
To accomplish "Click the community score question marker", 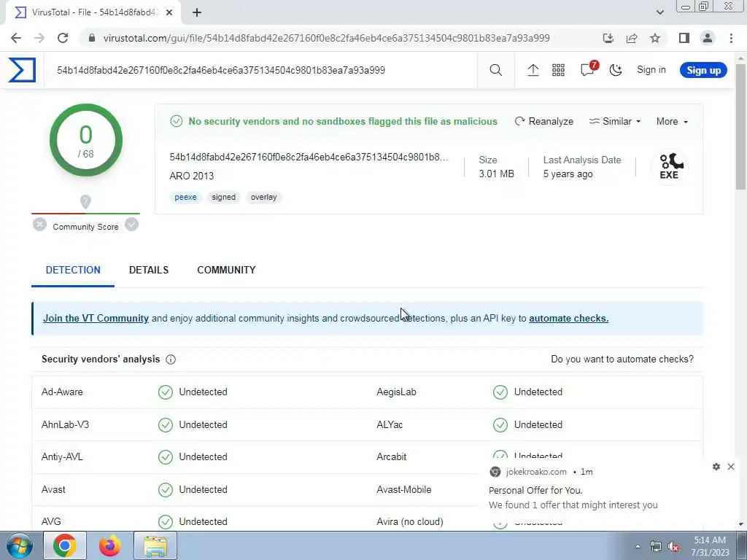I will click(85, 202).
